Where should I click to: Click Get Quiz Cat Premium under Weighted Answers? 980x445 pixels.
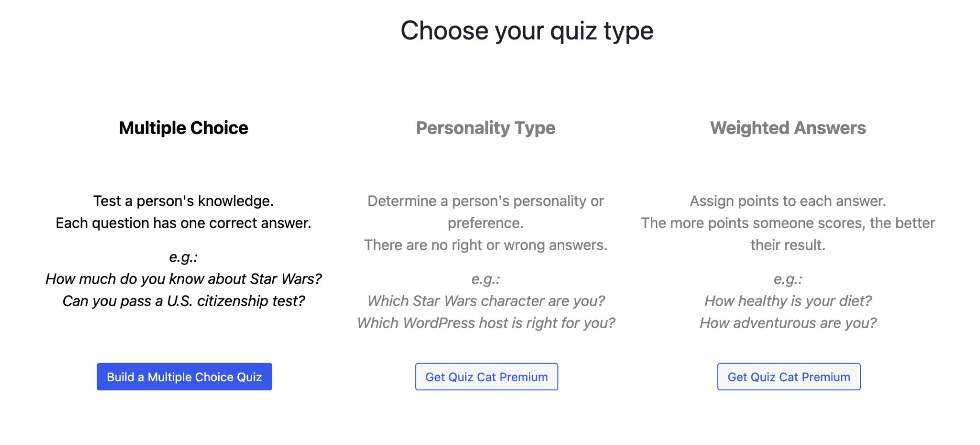tap(788, 377)
